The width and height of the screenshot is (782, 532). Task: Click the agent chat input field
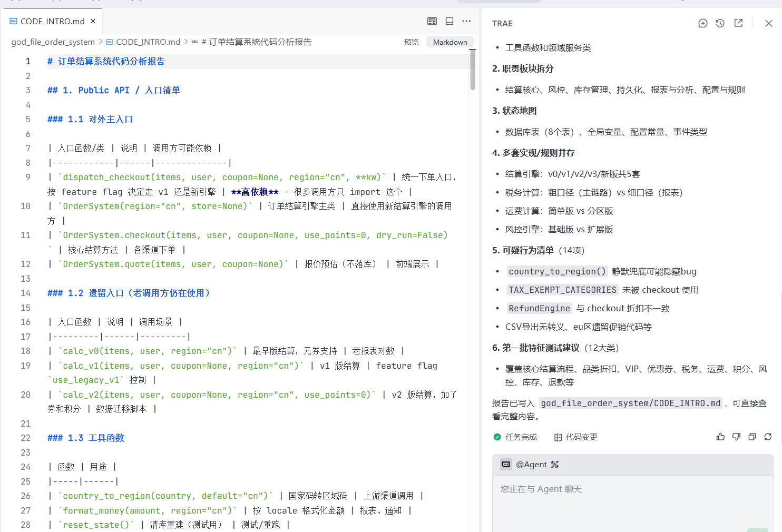632,503
